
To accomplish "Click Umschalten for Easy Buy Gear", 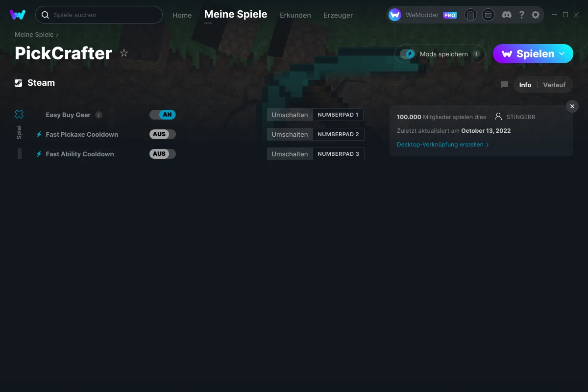I will tap(290, 115).
